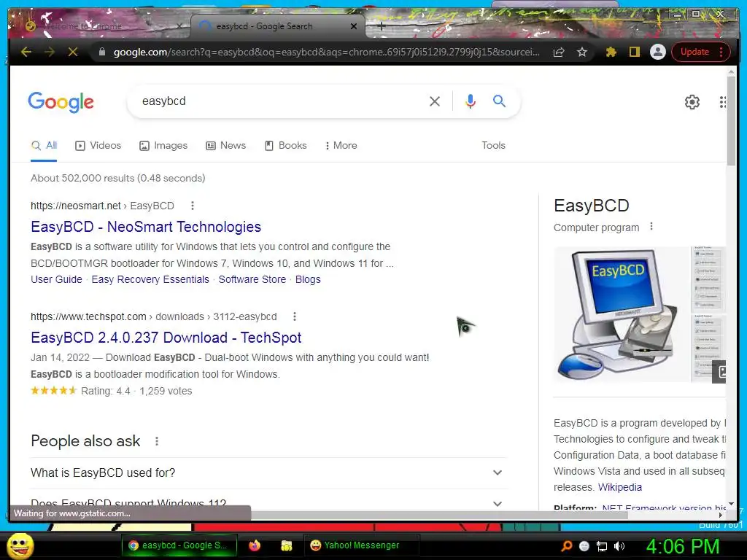The height and width of the screenshot is (560, 747).
Task: Open the More search categories menu
Action: click(x=341, y=146)
